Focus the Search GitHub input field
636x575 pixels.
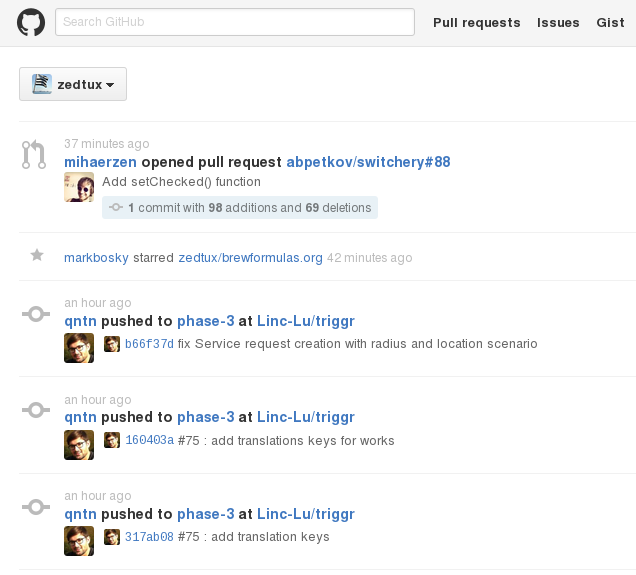click(235, 22)
